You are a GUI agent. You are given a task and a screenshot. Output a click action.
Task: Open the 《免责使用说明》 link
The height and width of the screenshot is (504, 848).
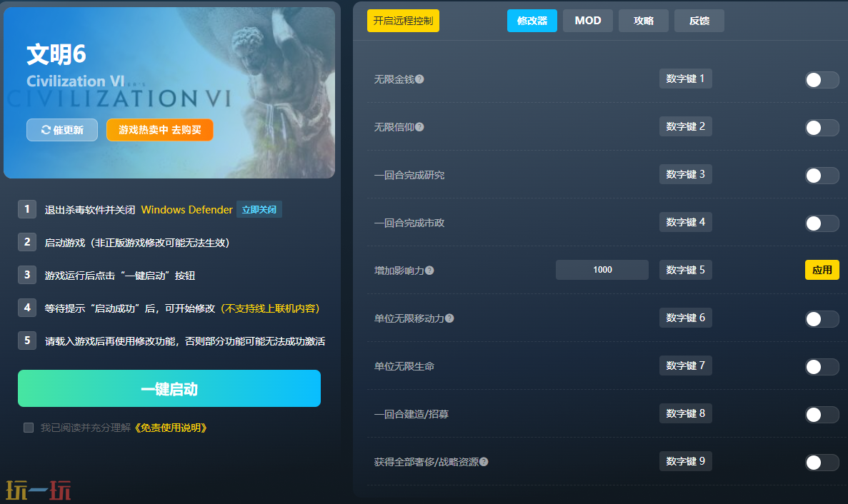pos(170,428)
